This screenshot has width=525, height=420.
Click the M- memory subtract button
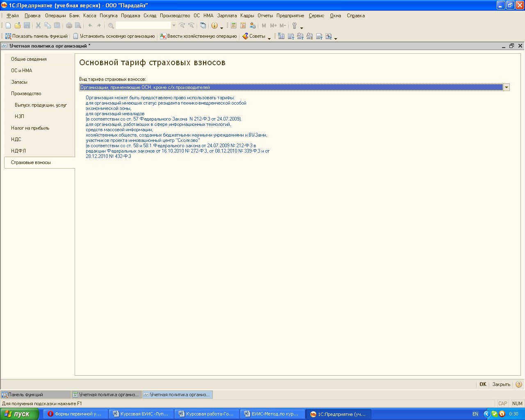pyautogui.click(x=283, y=25)
